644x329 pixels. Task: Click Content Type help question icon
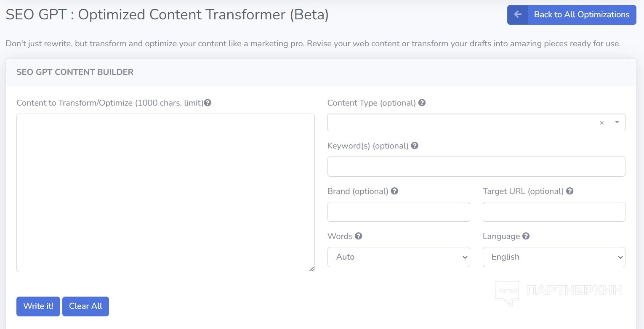[422, 103]
